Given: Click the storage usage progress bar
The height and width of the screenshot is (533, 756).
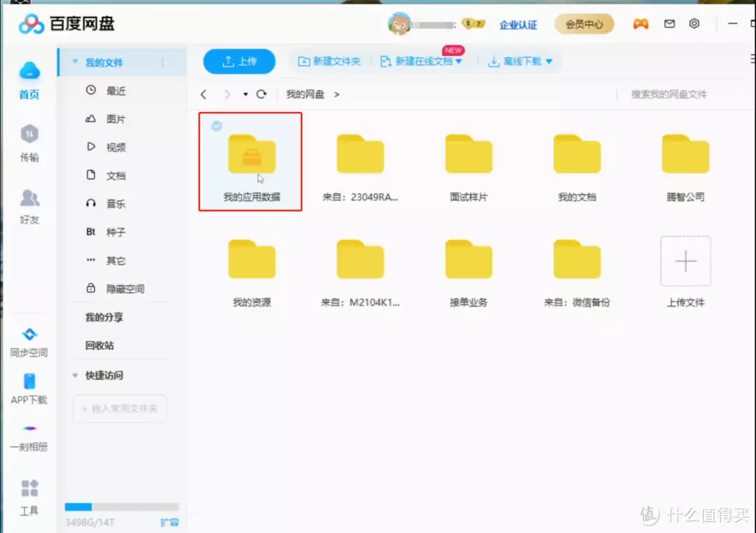Looking at the screenshot, I should 122,507.
